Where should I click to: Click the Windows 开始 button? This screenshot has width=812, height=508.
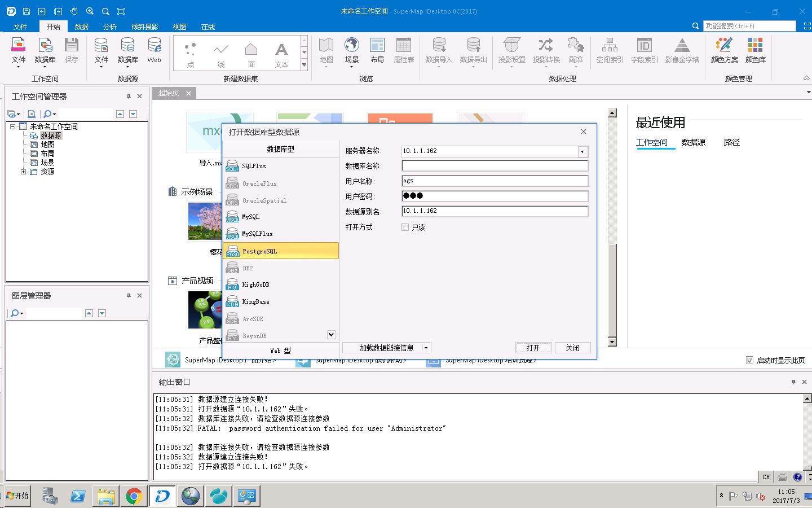coord(17,496)
